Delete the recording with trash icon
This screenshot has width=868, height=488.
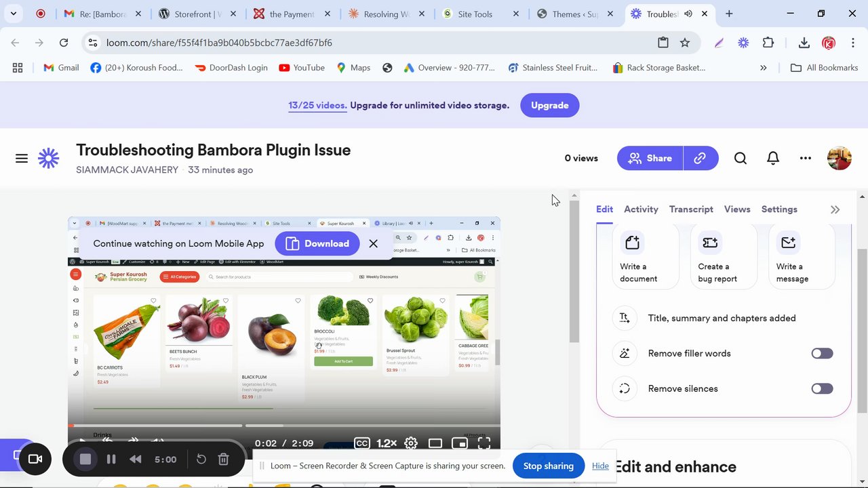click(224, 459)
